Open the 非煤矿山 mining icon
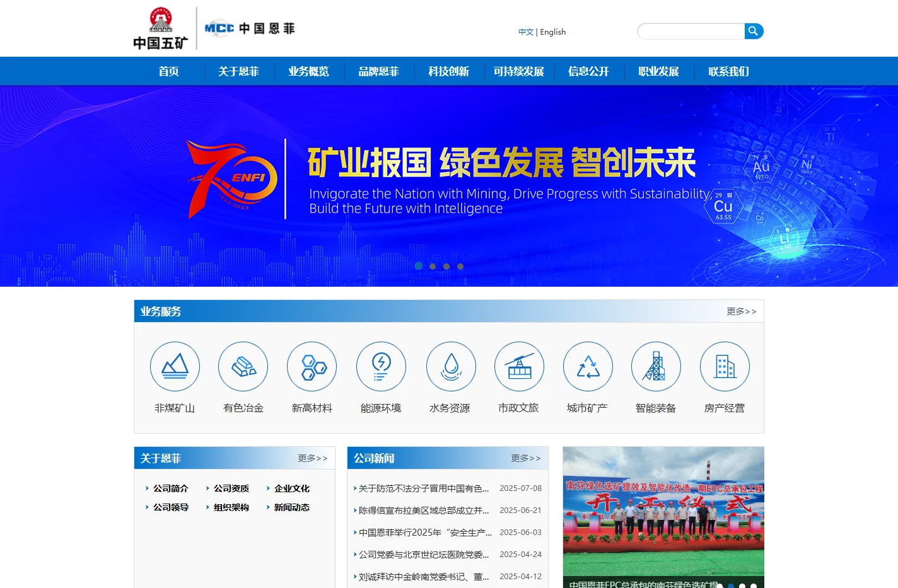This screenshot has width=898, height=588. click(175, 366)
